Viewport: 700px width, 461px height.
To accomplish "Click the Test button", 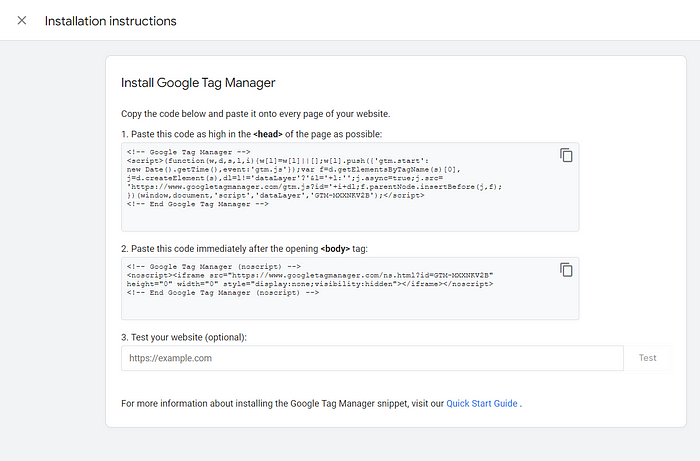I will click(647, 358).
